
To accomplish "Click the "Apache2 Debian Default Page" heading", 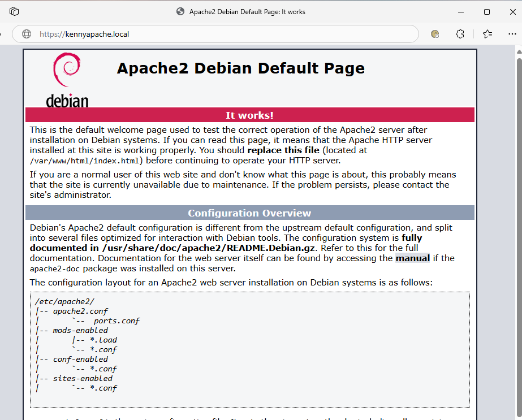I will (241, 68).
